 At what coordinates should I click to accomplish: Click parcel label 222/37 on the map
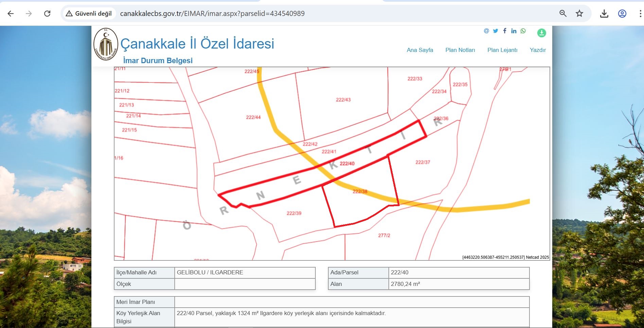[x=423, y=162]
